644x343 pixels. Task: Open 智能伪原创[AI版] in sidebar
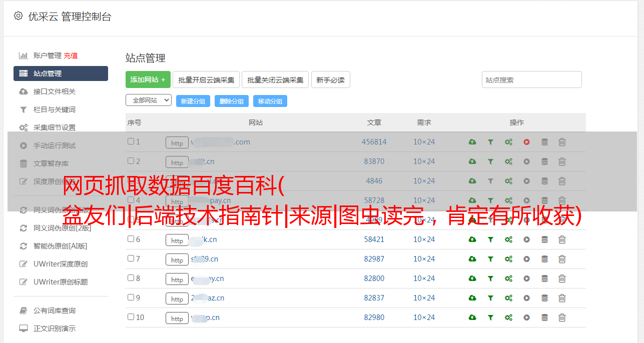[61, 246]
